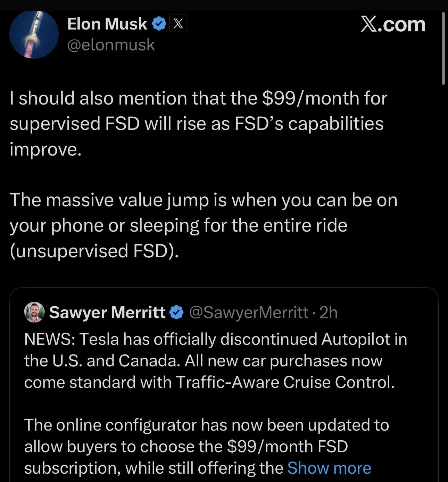Open quoted line 'NEWS: Tesla has officially discontinued'
The height and width of the screenshot is (482, 448).
tap(215, 339)
